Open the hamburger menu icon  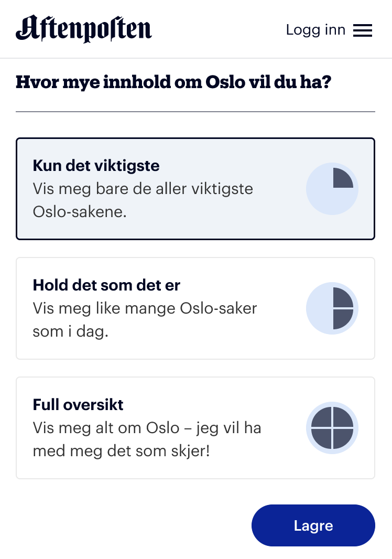363,30
